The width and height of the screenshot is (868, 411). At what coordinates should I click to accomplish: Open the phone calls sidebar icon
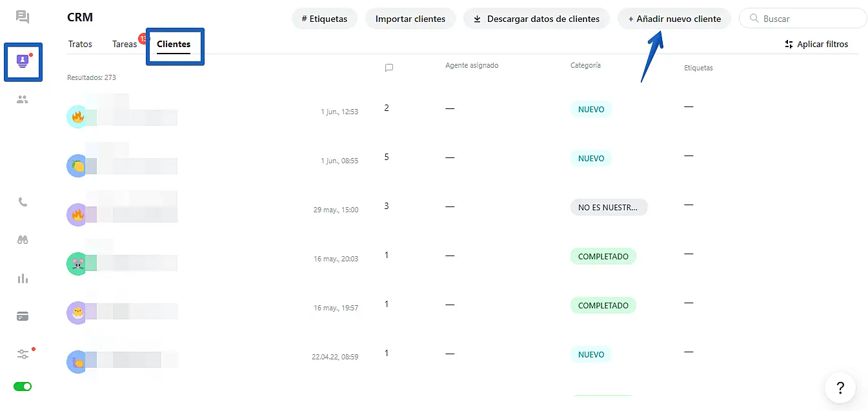(x=23, y=202)
